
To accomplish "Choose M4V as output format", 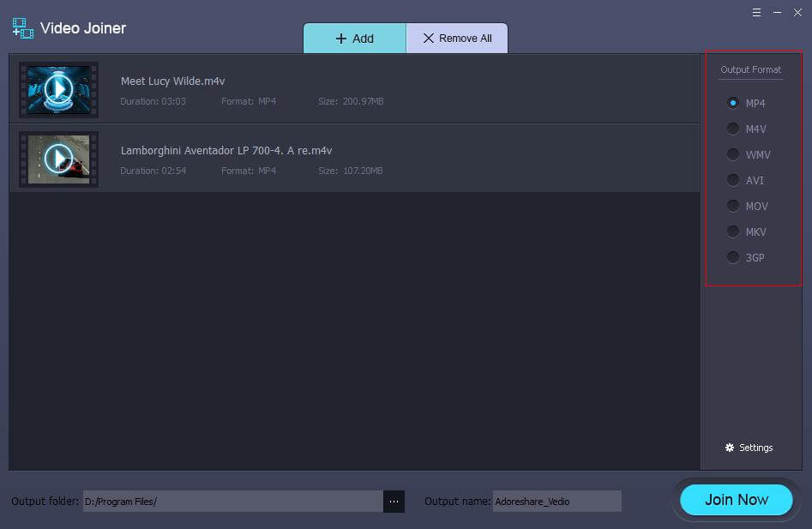I will click(x=733, y=129).
